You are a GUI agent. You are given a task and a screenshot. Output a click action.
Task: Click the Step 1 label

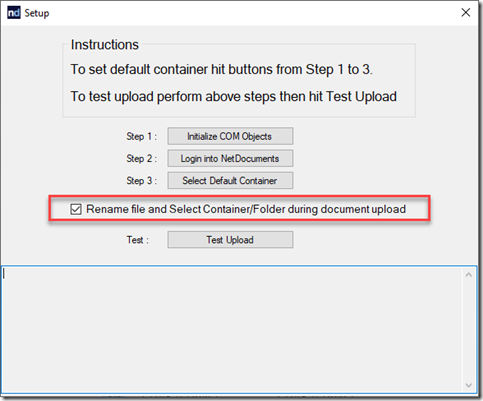click(x=141, y=136)
